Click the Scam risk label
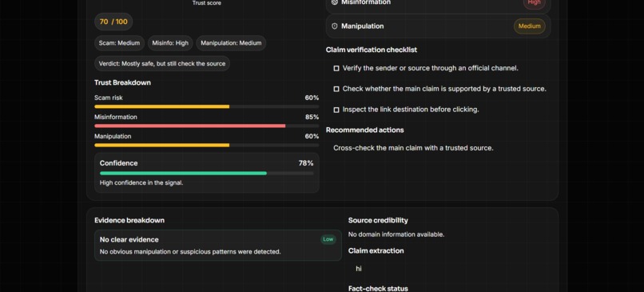The height and width of the screenshot is (292, 644). [109, 98]
